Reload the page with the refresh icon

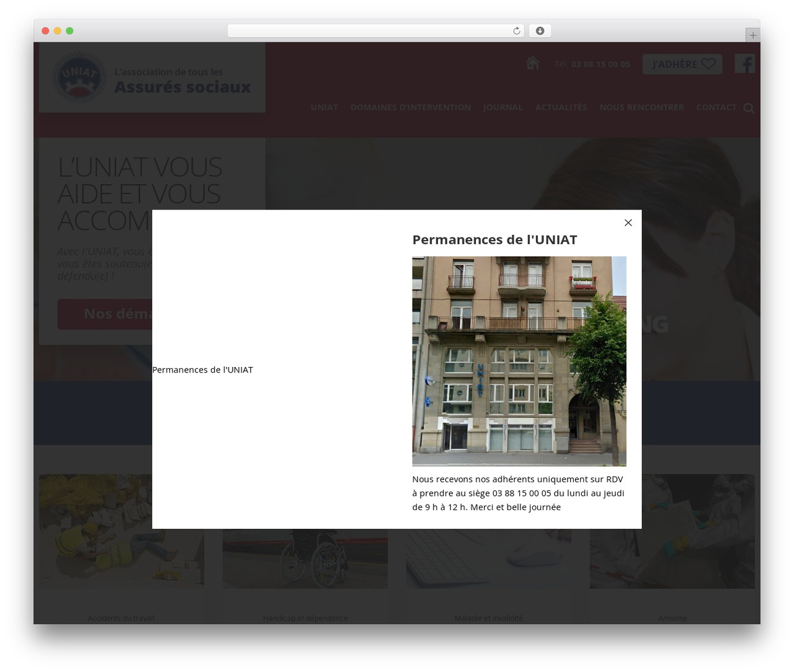[x=516, y=31]
